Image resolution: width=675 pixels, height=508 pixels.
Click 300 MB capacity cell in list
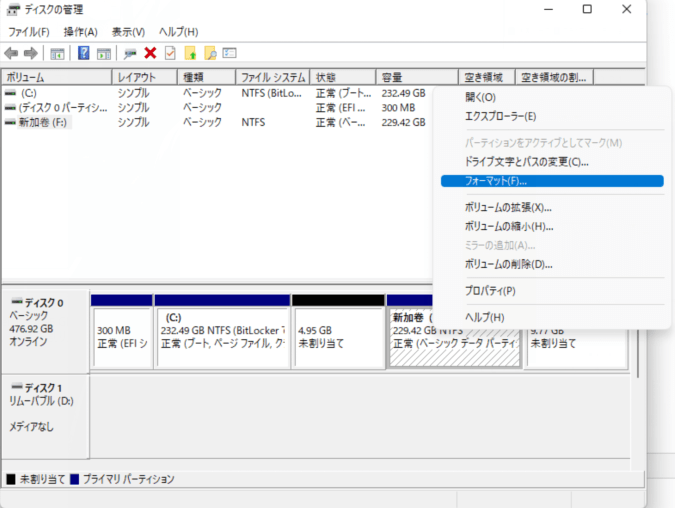398,108
